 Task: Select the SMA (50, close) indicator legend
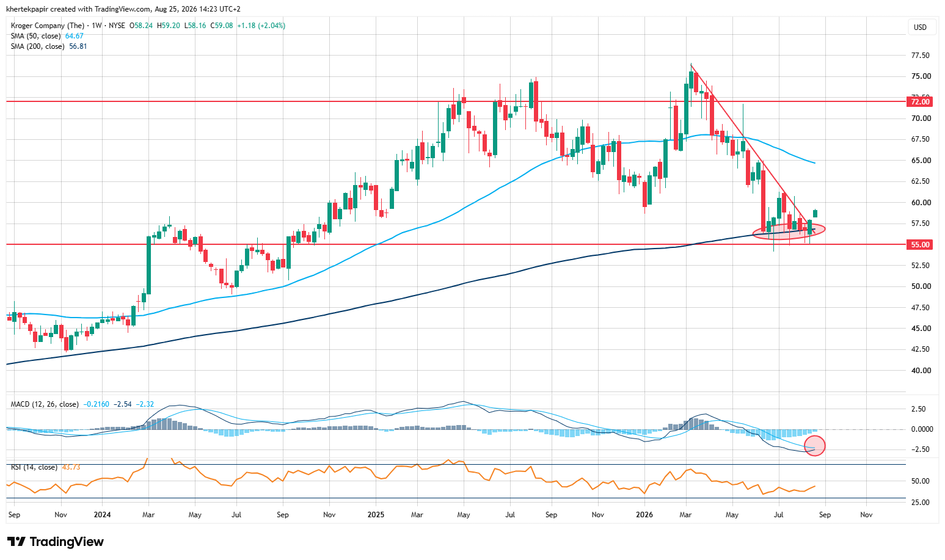36,36
